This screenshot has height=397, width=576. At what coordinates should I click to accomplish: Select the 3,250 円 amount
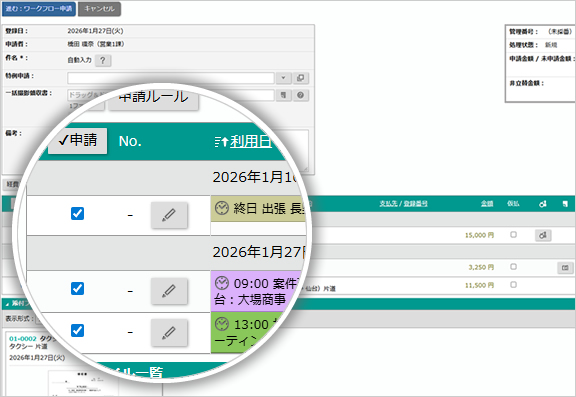481,267
